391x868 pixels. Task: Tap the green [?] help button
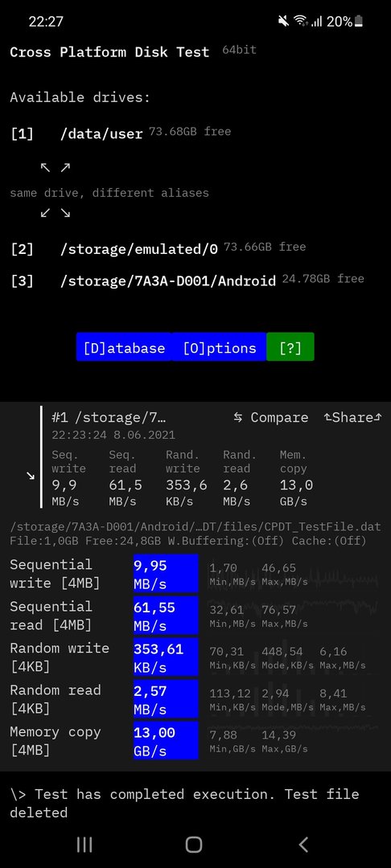290,347
